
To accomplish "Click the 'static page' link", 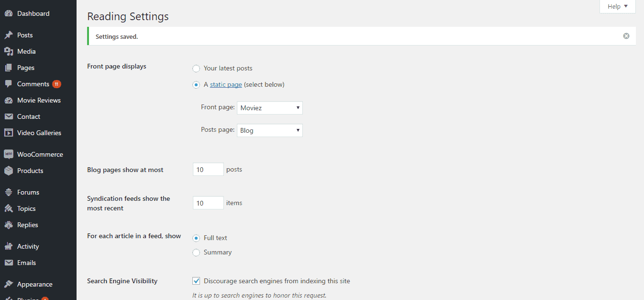I will point(226,85).
